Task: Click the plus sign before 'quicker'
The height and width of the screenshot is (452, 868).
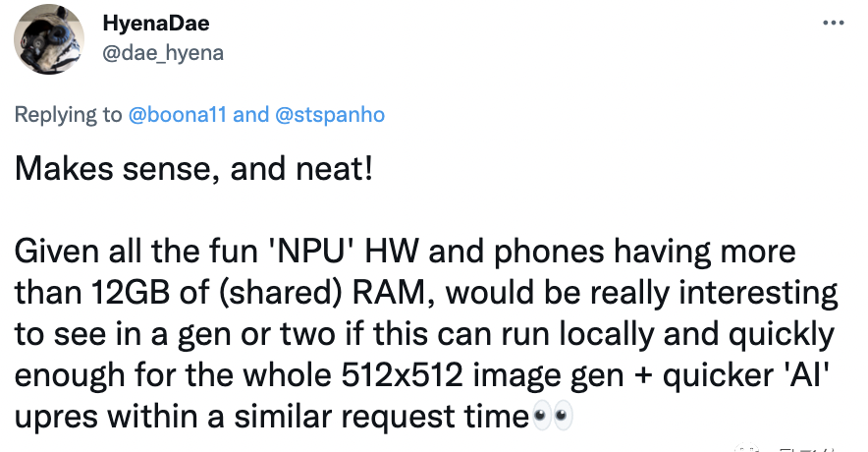Action: (643, 376)
